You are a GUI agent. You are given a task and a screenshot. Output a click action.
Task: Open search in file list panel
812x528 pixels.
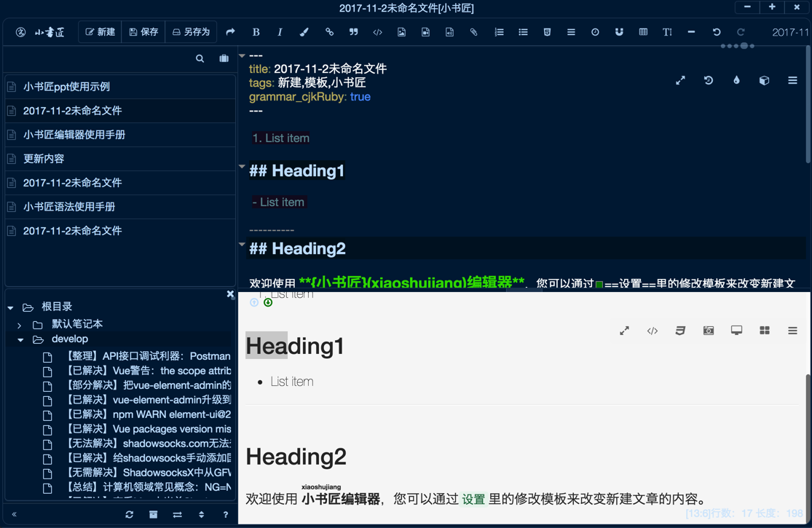click(x=200, y=58)
